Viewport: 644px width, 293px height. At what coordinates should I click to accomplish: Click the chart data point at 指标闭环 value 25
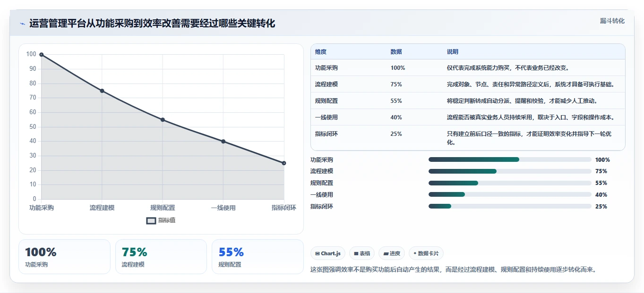point(284,163)
